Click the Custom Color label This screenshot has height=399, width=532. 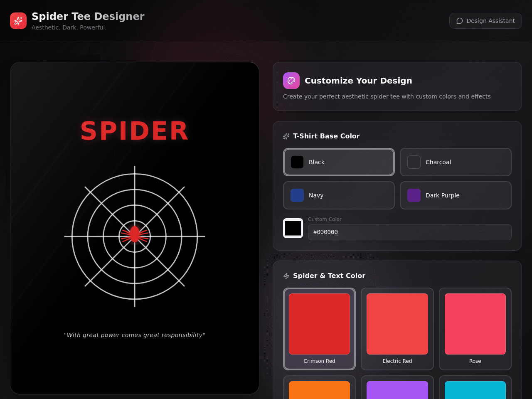click(x=325, y=219)
